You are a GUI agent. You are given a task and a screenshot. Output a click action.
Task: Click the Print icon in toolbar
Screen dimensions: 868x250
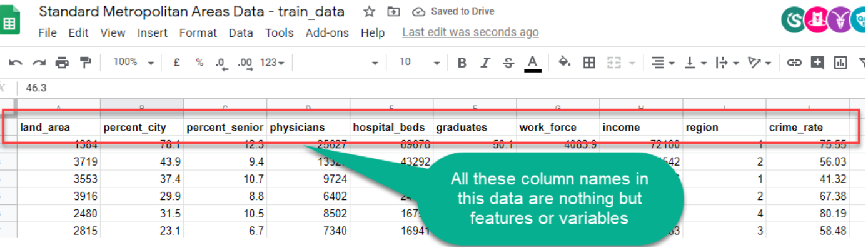pos(61,62)
